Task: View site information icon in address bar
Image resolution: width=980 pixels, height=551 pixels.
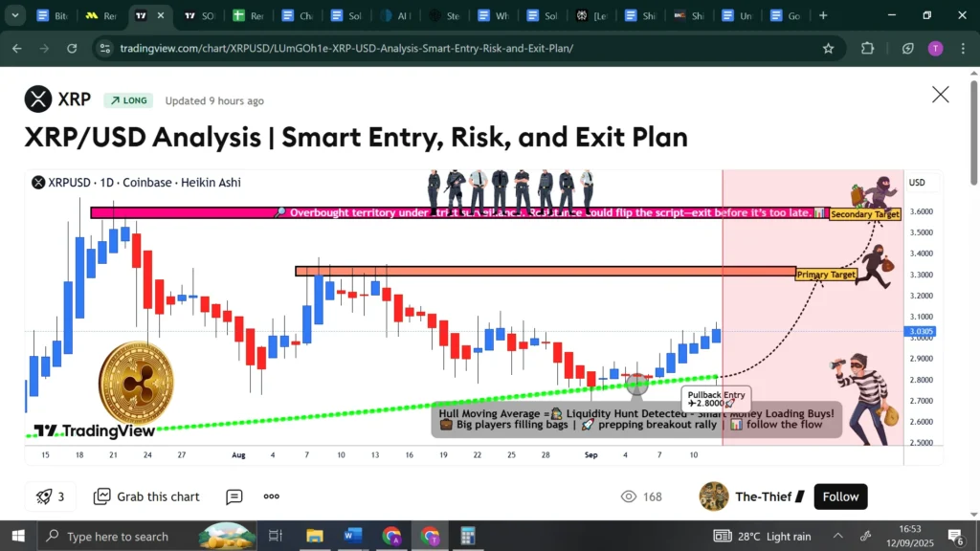Action: (105, 48)
